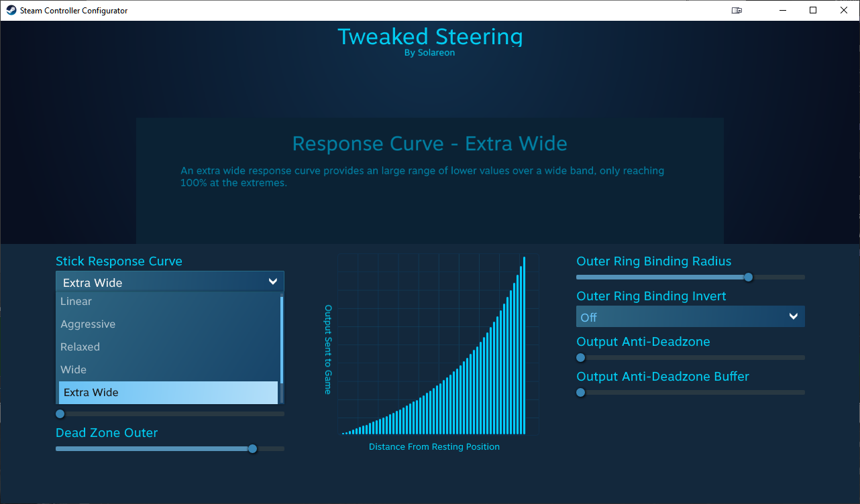This screenshot has width=860, height=504.
Task: Open the Outer Ring Binding Invert dropdown
Action: click(690, 317)
